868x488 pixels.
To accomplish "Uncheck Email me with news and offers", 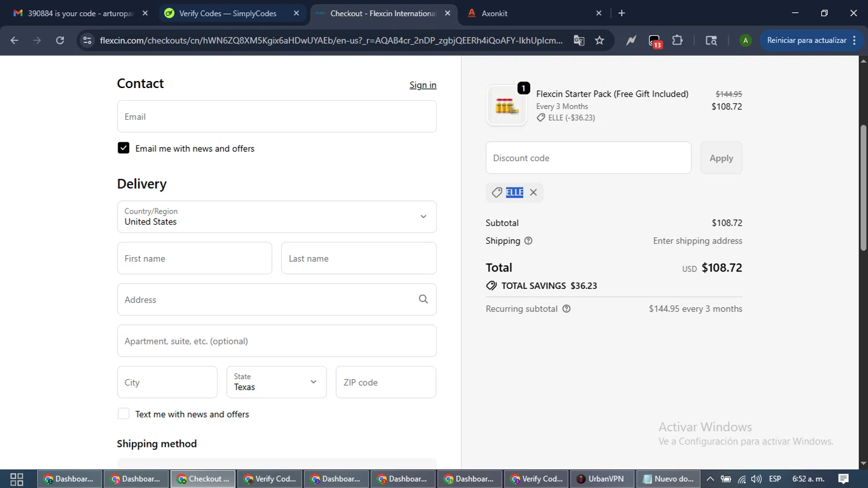I will click(x=123, y=148).
